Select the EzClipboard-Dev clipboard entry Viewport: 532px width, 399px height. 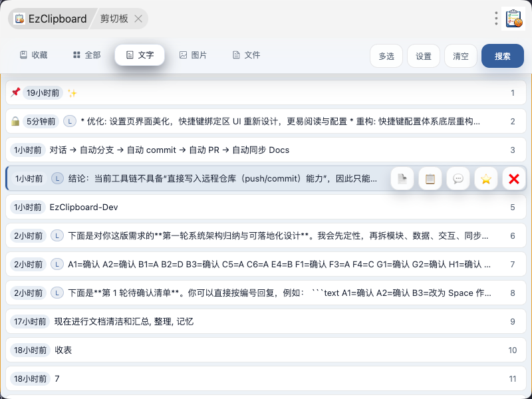(x=266, y=207)
